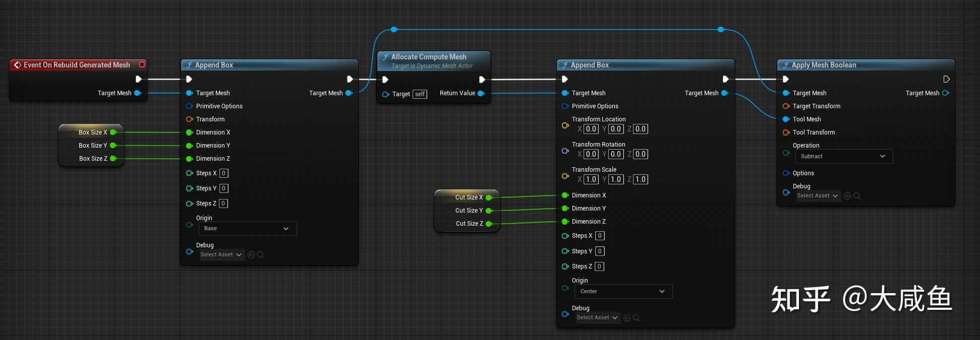The width and height of the screenshot is (980, 340).
Task: Open the Operation dropdown showing Subtract
Action: (844, 157)
